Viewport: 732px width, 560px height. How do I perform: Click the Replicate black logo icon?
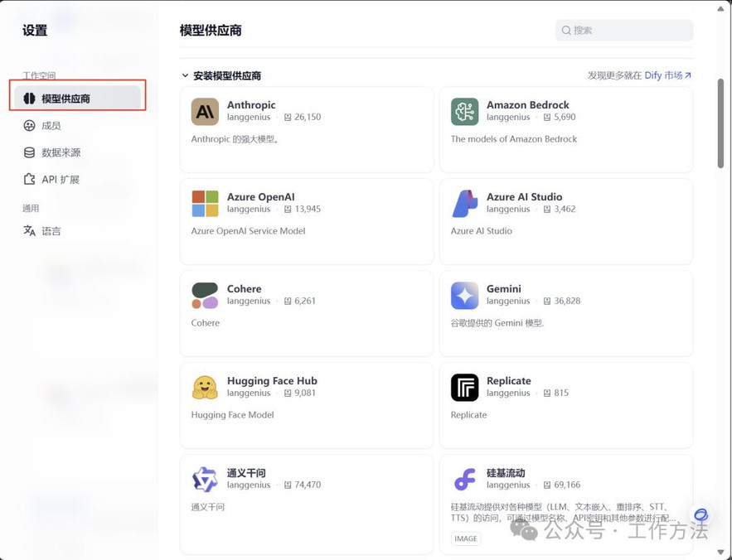pos(464,388)
